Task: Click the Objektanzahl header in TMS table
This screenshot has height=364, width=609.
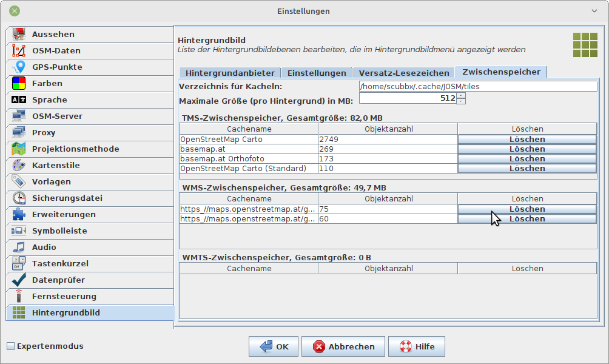Action: click(x=388, y=129)
